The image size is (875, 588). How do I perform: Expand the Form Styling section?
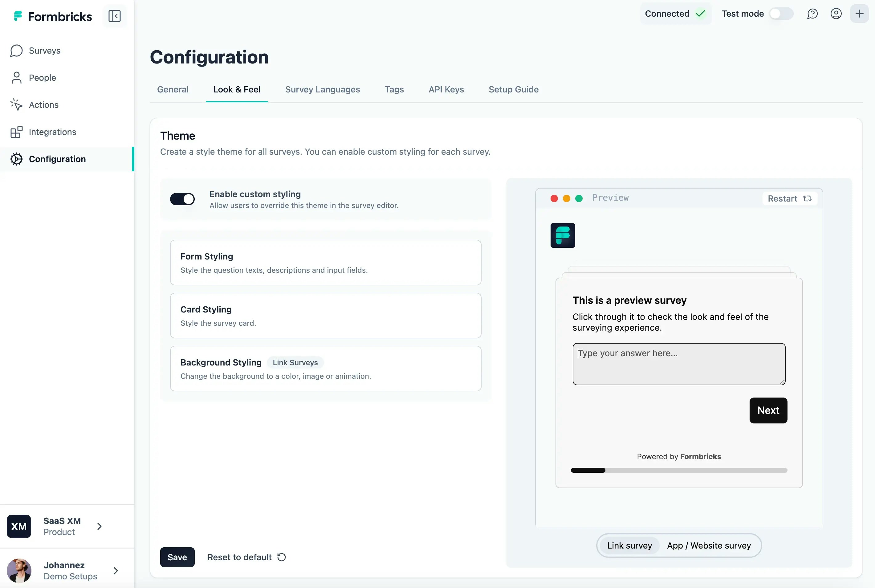pos(325,263)
